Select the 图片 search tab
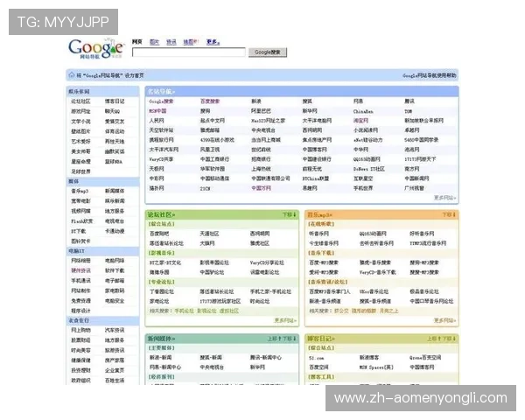Image resolution: width=525 pixels, height=420 pixels. [x=154, y=42]
